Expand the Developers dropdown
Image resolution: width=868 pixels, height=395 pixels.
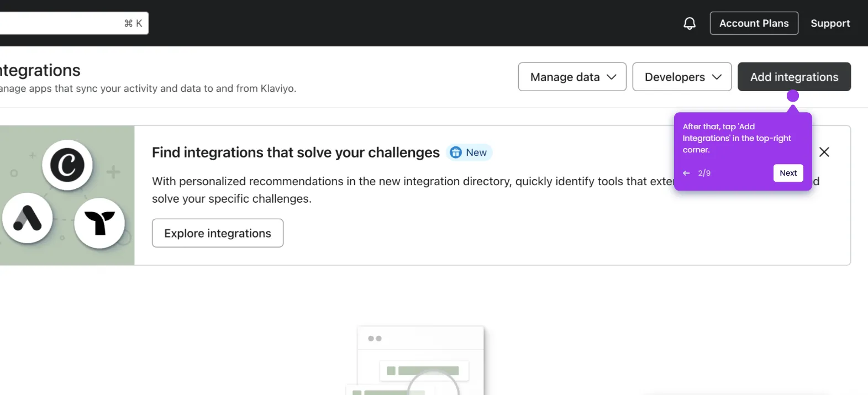click(682, 77)
